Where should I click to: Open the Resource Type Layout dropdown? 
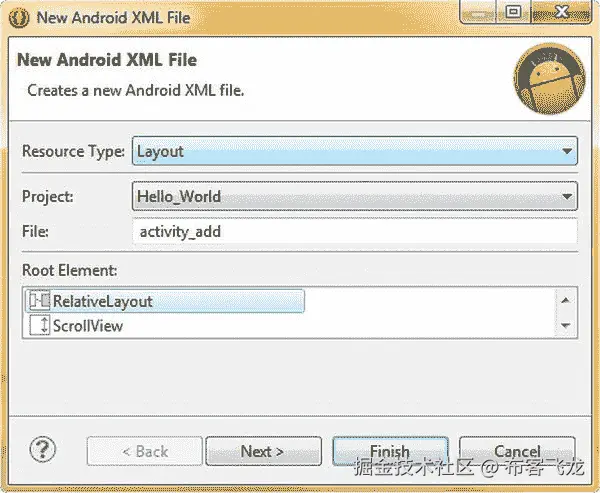coord(354,151)
